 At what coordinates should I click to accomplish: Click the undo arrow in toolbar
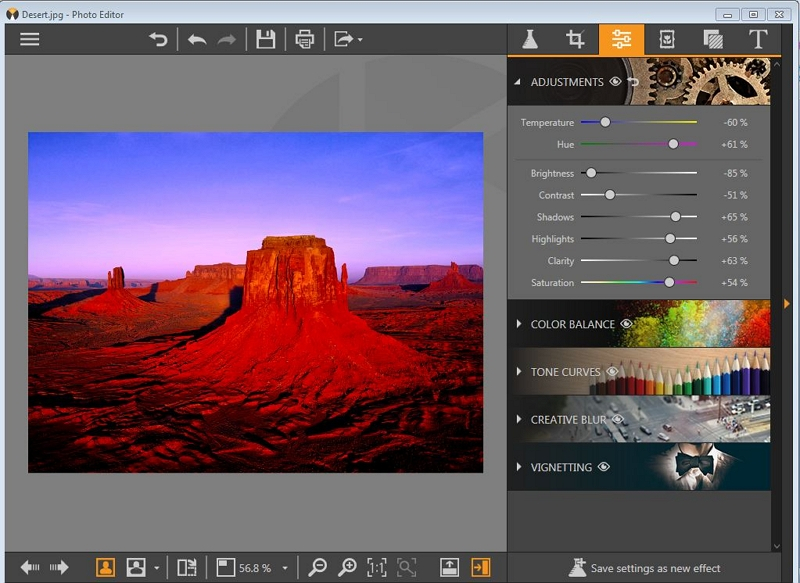click(197, 39)
